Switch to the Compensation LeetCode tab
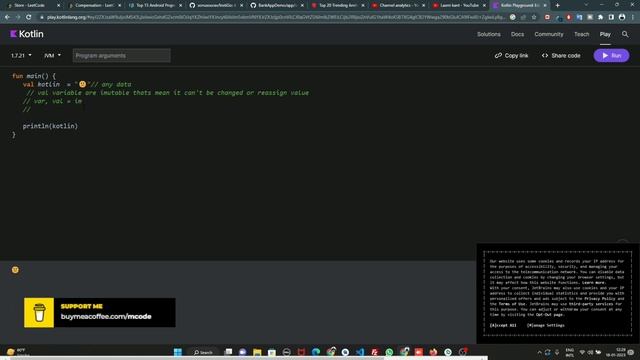Screen dimensions: 640x360 pyautogui.click(x=94, y=5)
